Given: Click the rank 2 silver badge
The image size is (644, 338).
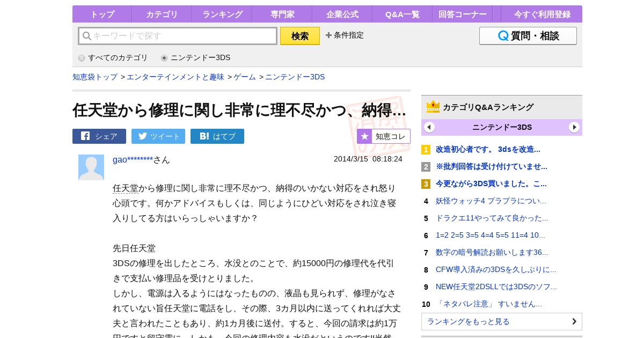Looking at the screenshot, I should [426, 167].
